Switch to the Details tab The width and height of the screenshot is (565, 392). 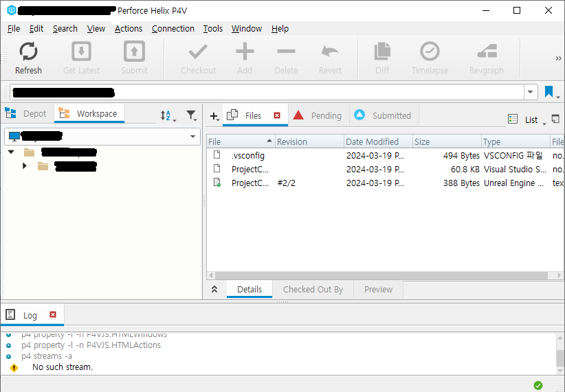[x=250, y=290]
